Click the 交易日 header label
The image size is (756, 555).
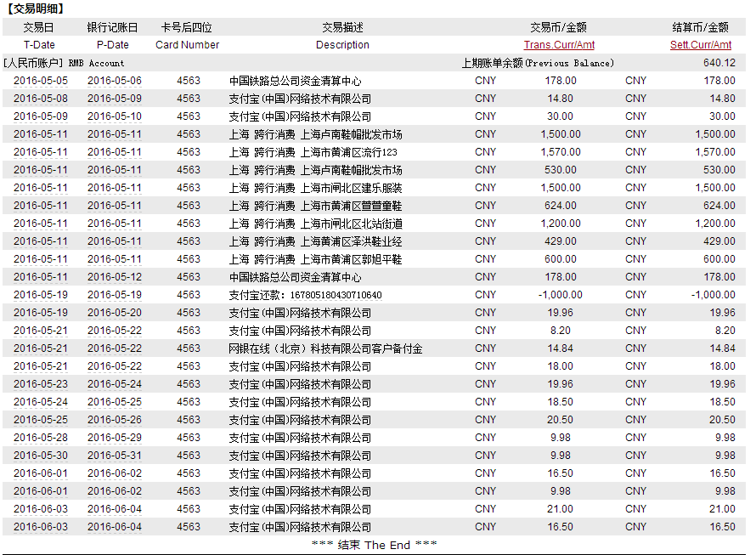(38, 27)
